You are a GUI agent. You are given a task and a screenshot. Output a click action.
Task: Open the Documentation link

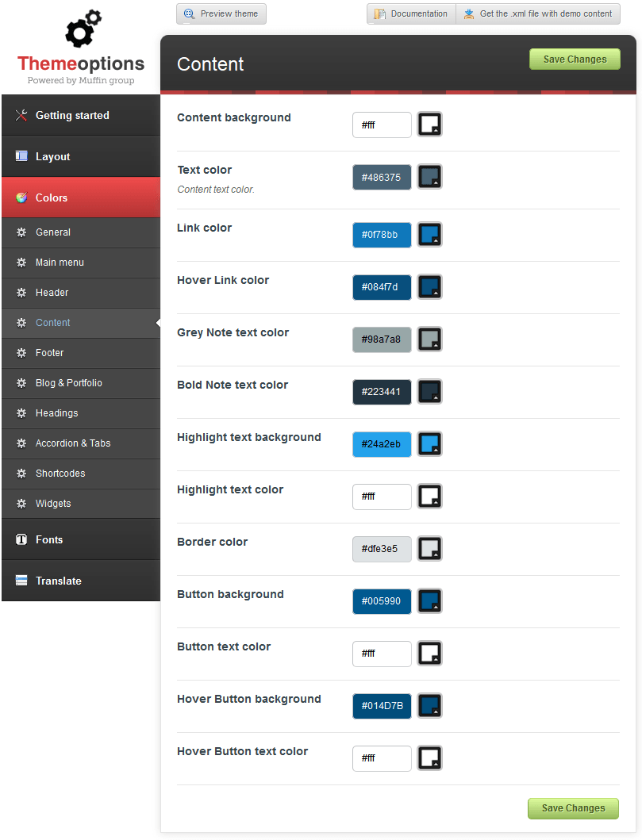pyautogui.click(x=411, y=14)
